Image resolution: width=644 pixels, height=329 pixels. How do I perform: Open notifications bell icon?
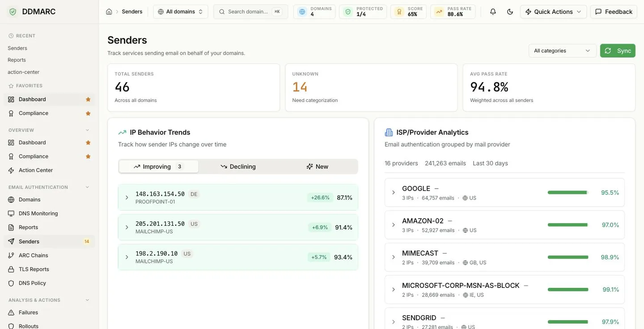coord(493,12)
